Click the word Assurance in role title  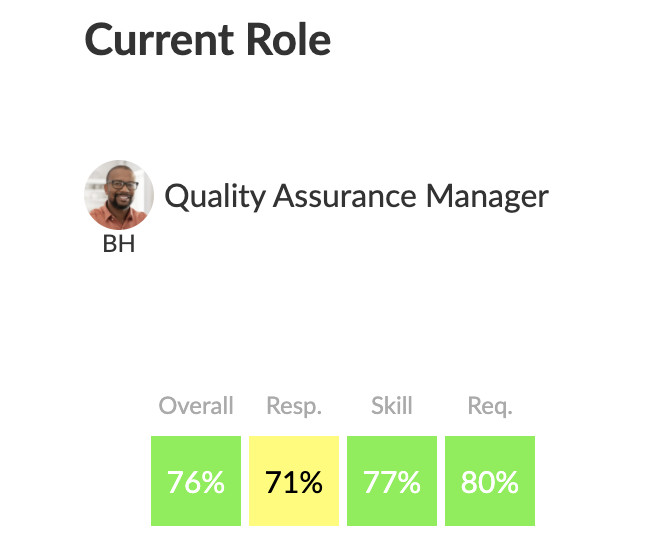click(x=345, y=196)
